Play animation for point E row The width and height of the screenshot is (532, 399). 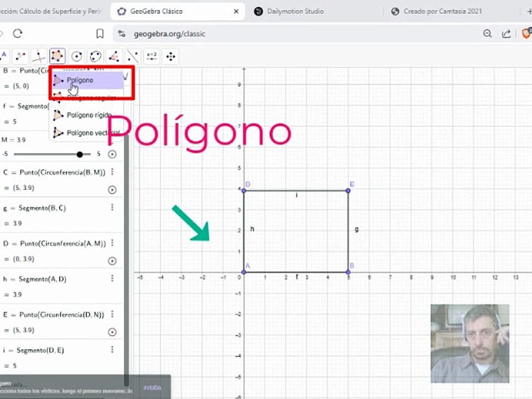tap(112, 332)
